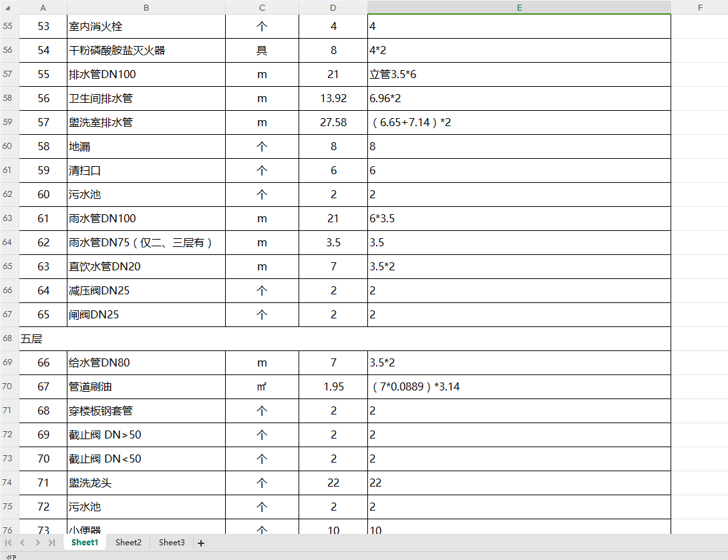Go to next sheet tab arrow
This screenshot has height=560, width=728.
tap(37, 543)
